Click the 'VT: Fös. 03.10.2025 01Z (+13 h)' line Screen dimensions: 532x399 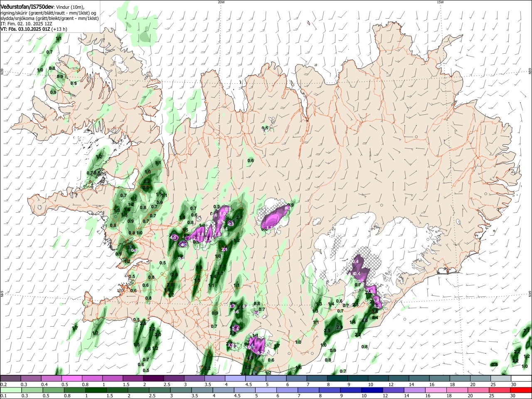(34, 29)
